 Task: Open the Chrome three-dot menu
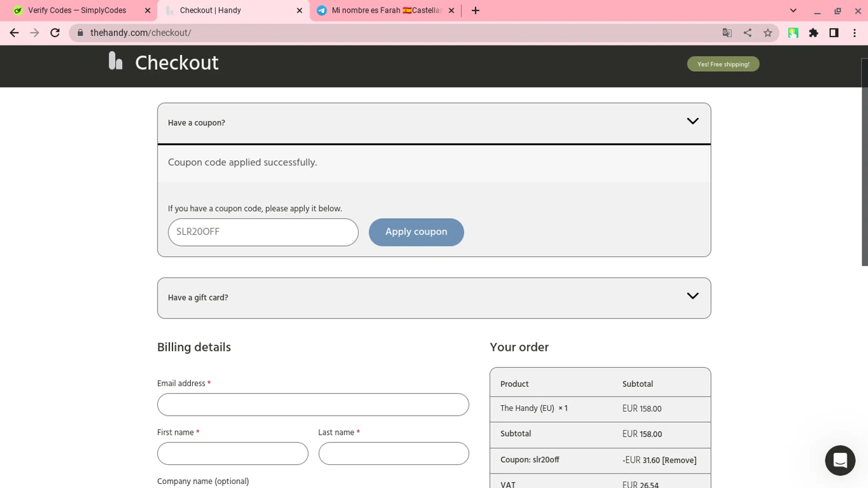pos(854,33)
